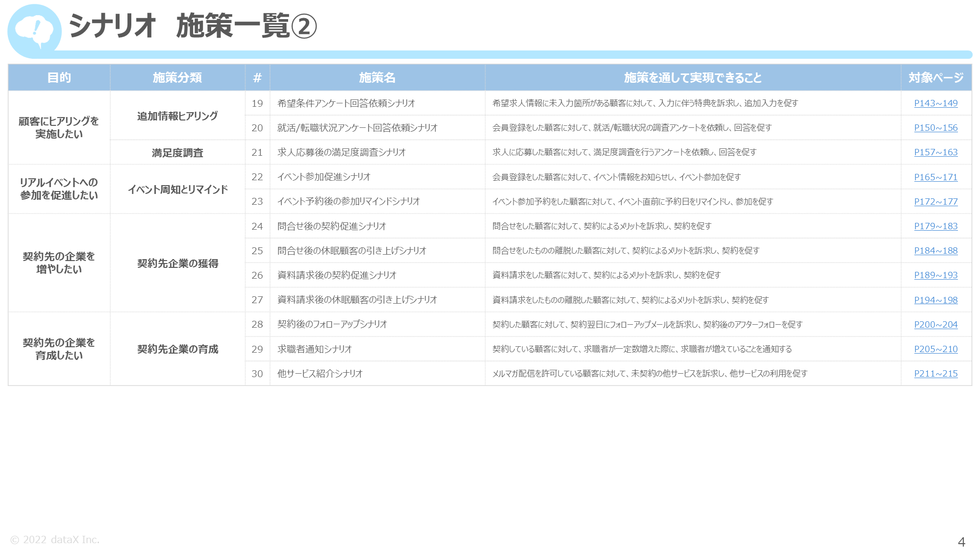This screenshot has width=980, height=551.
Task: Click the slide title シナリオ 施策一覧②
Action: point(193,26)
